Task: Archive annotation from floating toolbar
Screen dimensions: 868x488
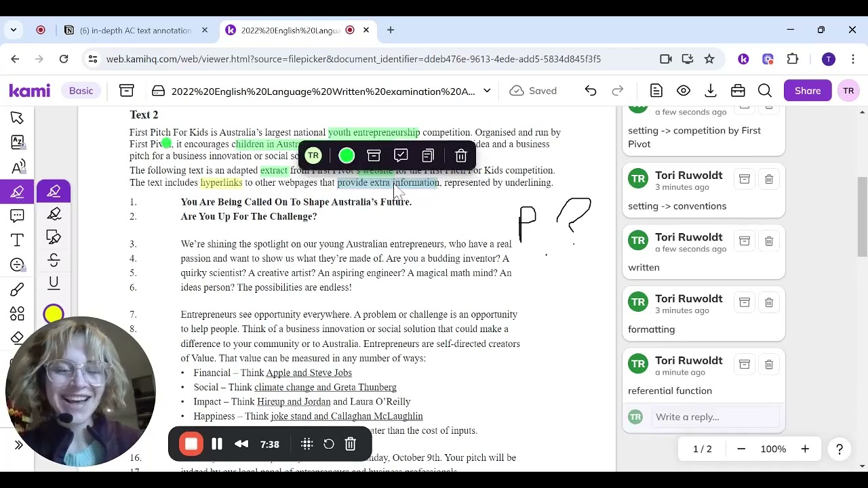Action: 374,156
